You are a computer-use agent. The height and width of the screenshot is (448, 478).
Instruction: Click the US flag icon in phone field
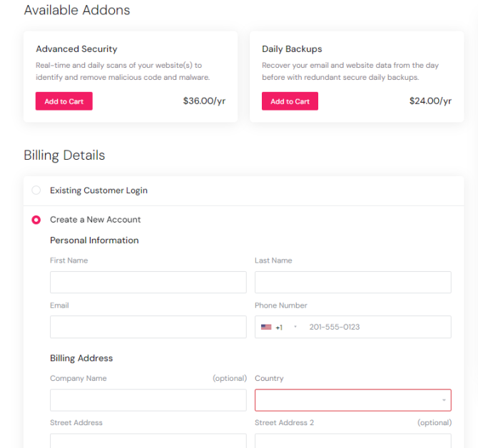(x=266, y=327)
